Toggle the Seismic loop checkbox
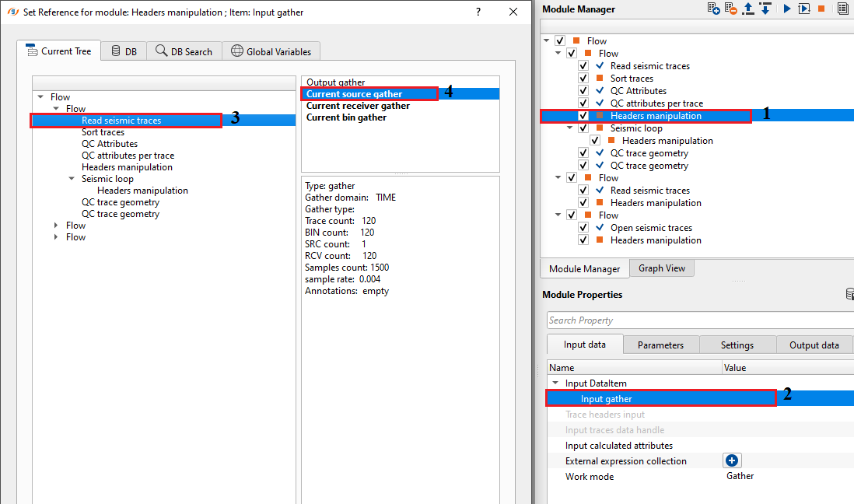This screenshot has width=854, height=504. [x=583, y=128]
